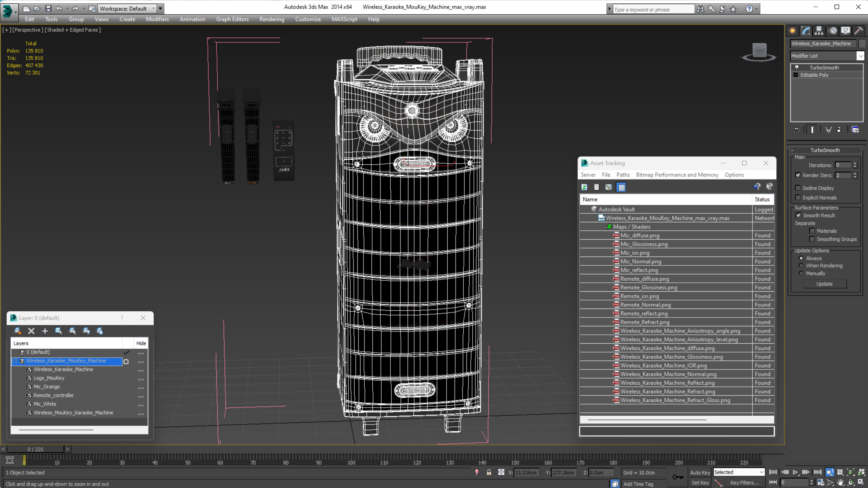Open the Selected key filter dropdown
This screenshot has height=488, width=868.
pos(739,472)
